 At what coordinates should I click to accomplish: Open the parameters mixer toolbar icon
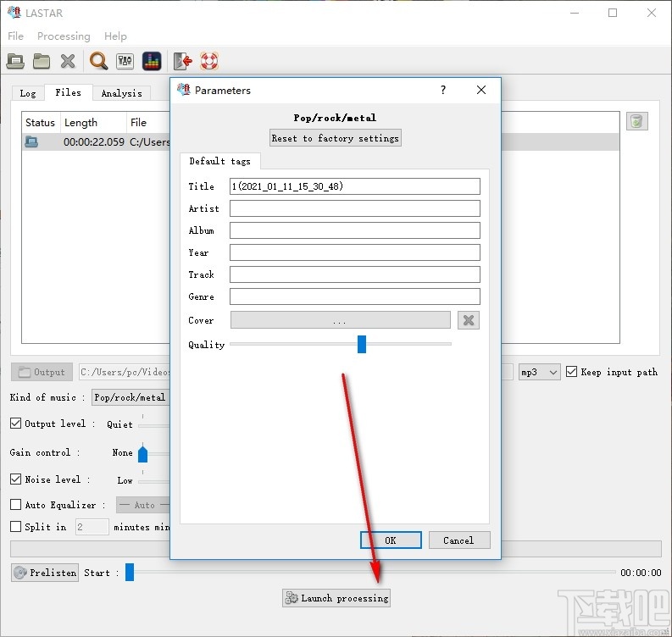(x=125, y=61)
